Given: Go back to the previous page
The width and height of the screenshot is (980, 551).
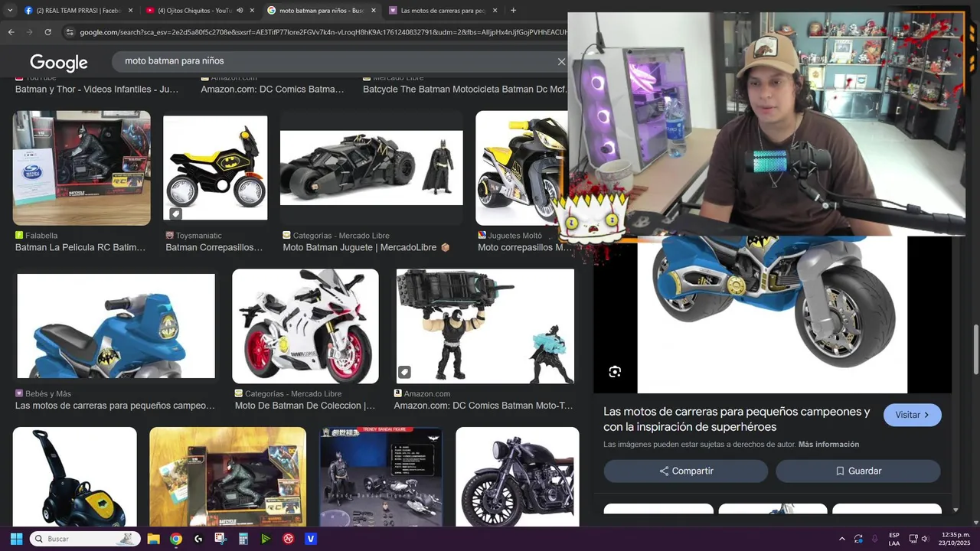Looking at the screenshot, I should coord(11,32).
